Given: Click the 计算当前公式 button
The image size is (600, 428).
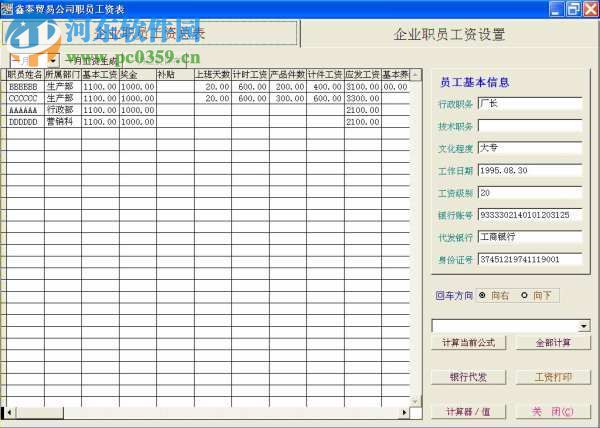Looking at the screenshot, I should pos(468,343).
